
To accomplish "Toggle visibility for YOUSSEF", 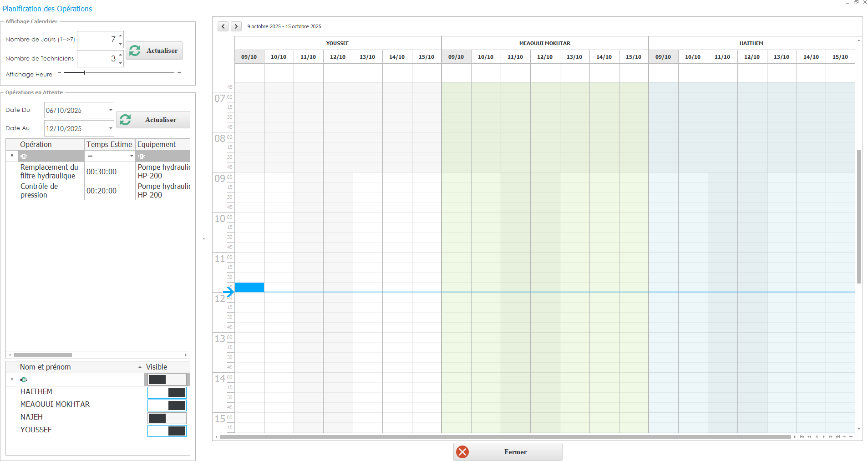I will point(167,431).
